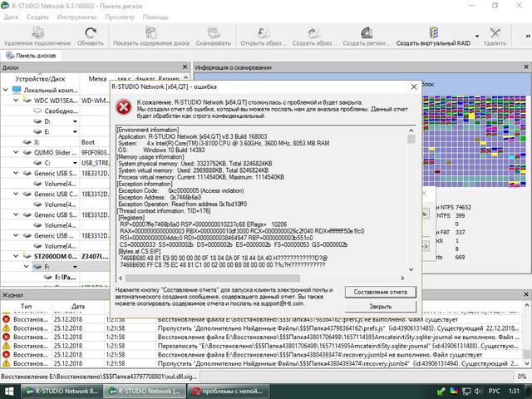Show more toolbar items chevron
The image size is (532, 399).
coord(528,36)
